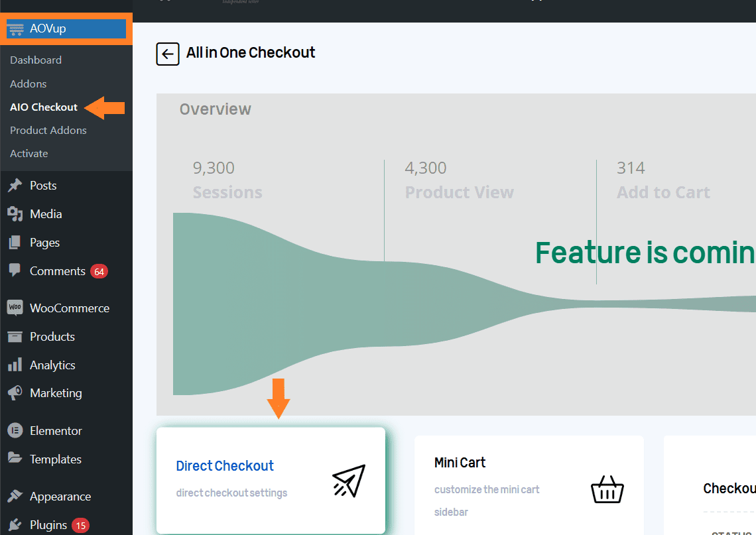Click the Templates folder icon
Screen dimensions: 756x535
click(x=15, y=458)
